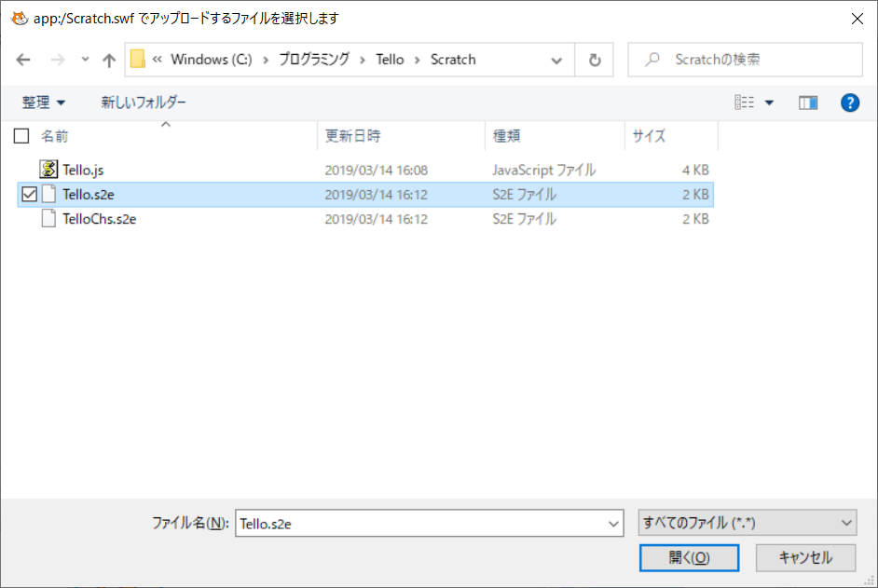Sort files by 種類 column

[x=506, y=136]
